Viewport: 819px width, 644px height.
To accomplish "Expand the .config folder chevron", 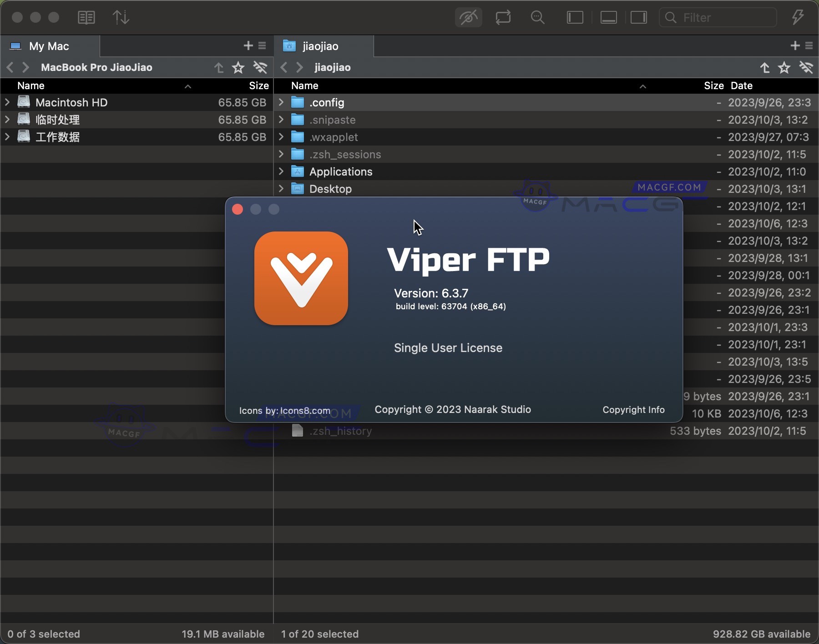I will tap(281, 102).
